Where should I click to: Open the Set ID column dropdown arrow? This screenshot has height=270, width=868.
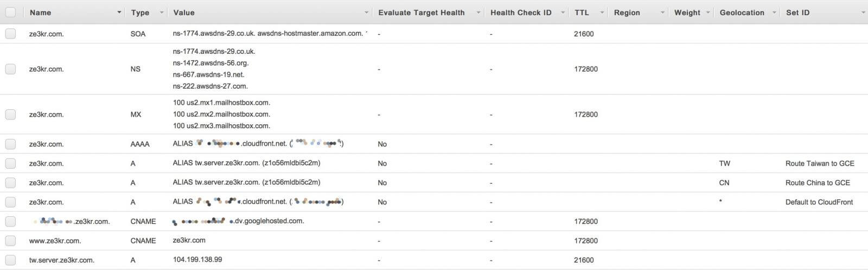(863, 12)
